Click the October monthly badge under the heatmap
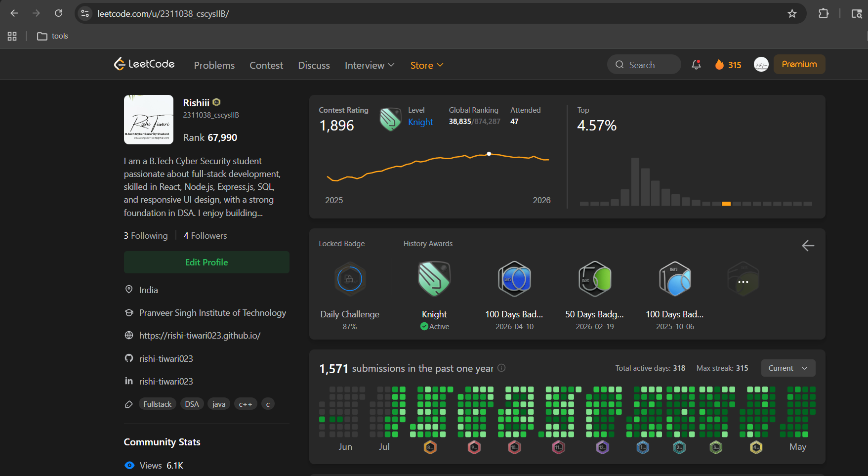 pos(514,447)
